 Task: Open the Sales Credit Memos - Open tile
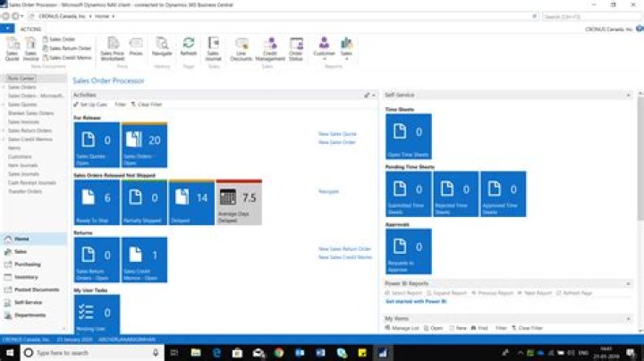144,260
